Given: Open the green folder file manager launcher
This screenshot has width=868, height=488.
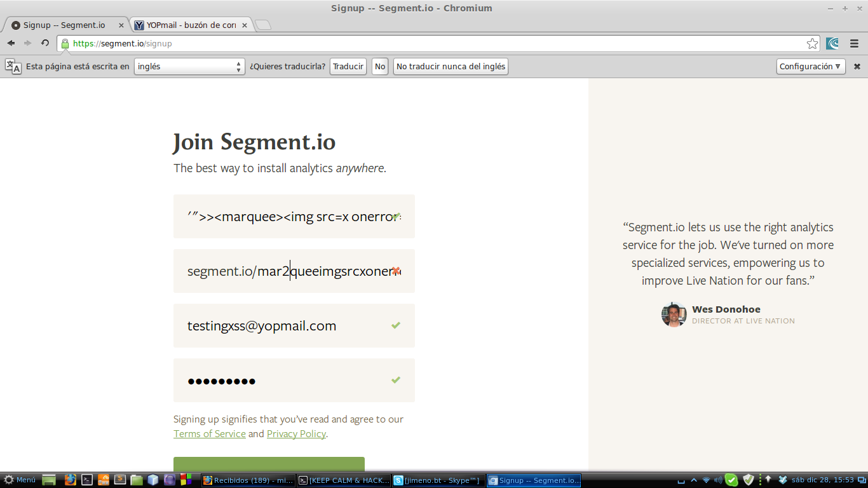Looking at the screenshot, I should click(x=137, y=480).
